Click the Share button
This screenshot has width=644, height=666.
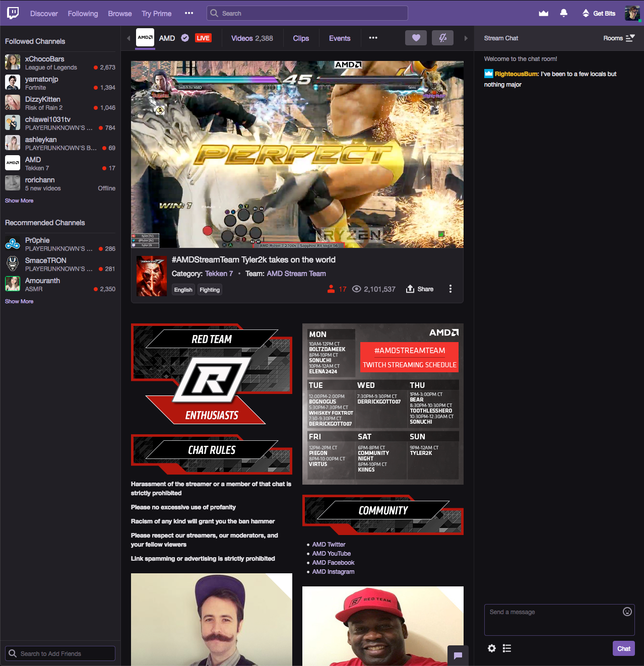[x=420, y=289]
